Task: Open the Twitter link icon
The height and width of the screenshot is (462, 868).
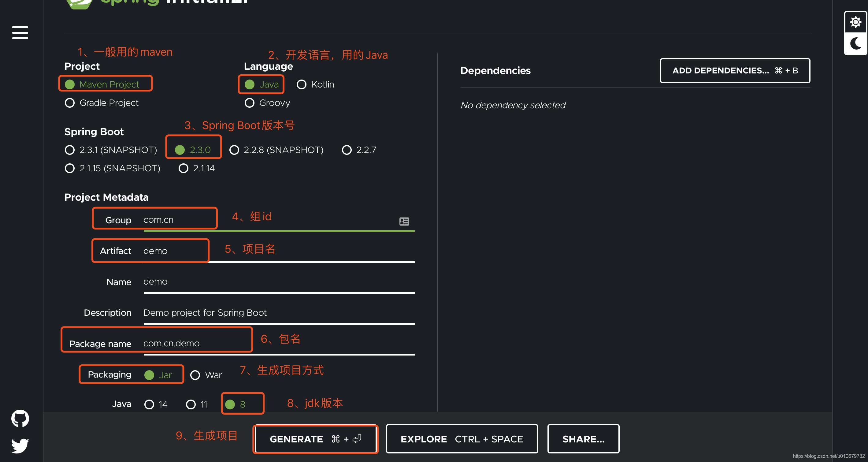Action: pyautogui.click(x=20, y=445)
